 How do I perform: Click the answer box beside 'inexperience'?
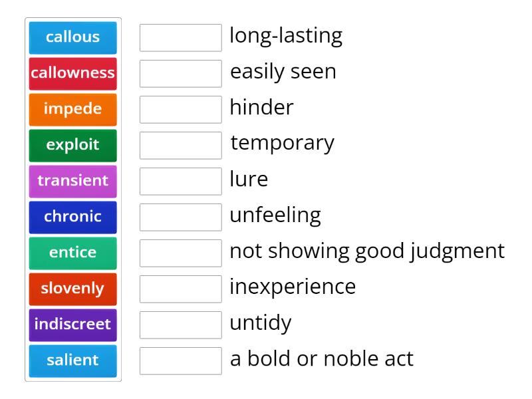point(180,289)
